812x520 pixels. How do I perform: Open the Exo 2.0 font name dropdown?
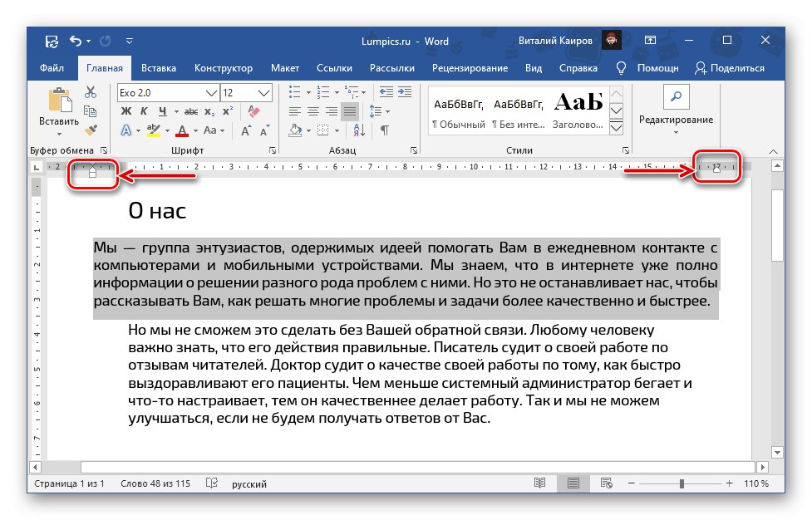point(210,92)
